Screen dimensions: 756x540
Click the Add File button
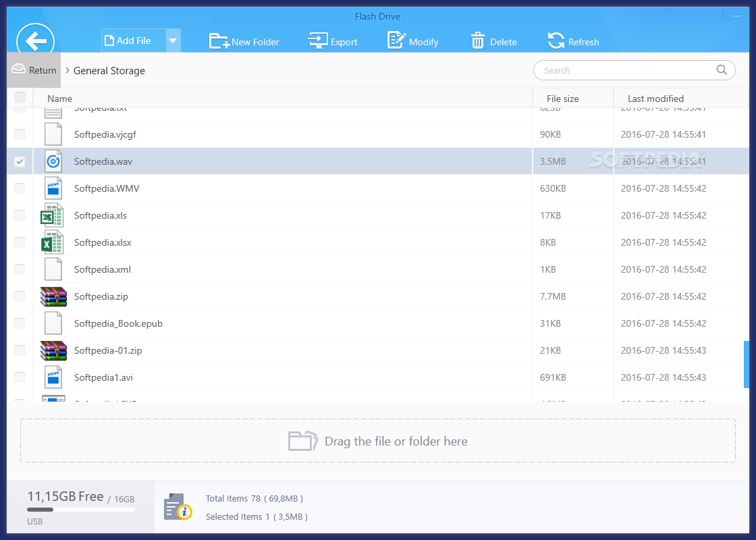coord(134,41)
